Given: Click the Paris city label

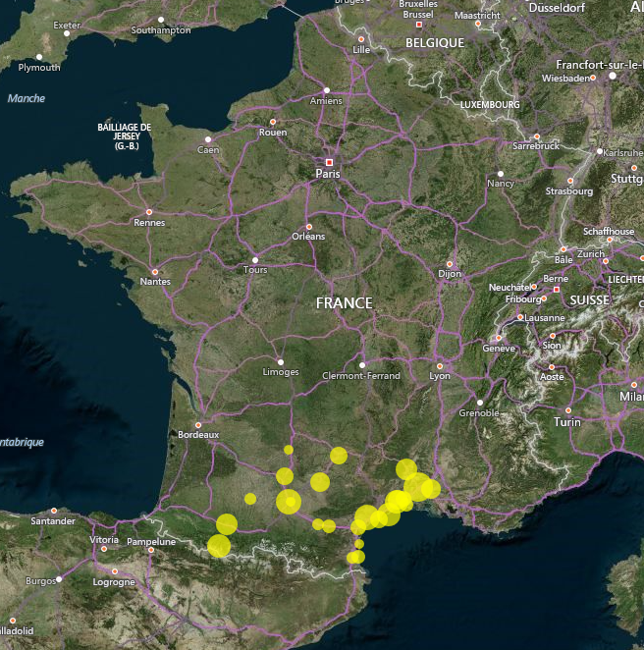Looking at the screenshot, I should coord(328,174).
